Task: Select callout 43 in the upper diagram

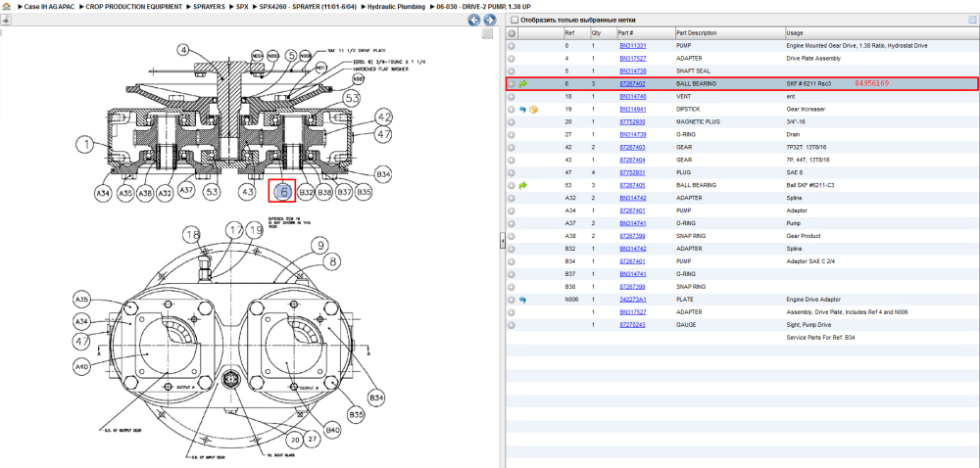Action: pyautogui.click(x=249, y=192)
